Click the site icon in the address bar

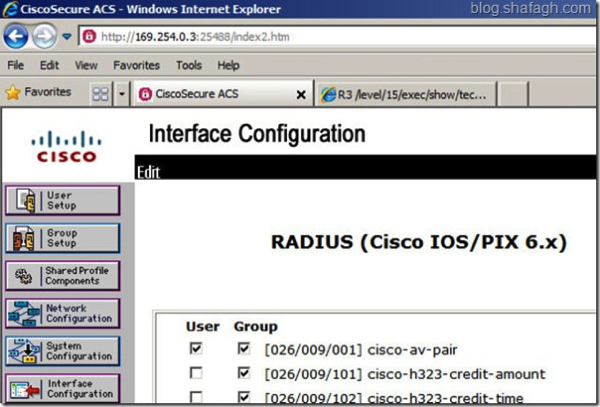89,37
